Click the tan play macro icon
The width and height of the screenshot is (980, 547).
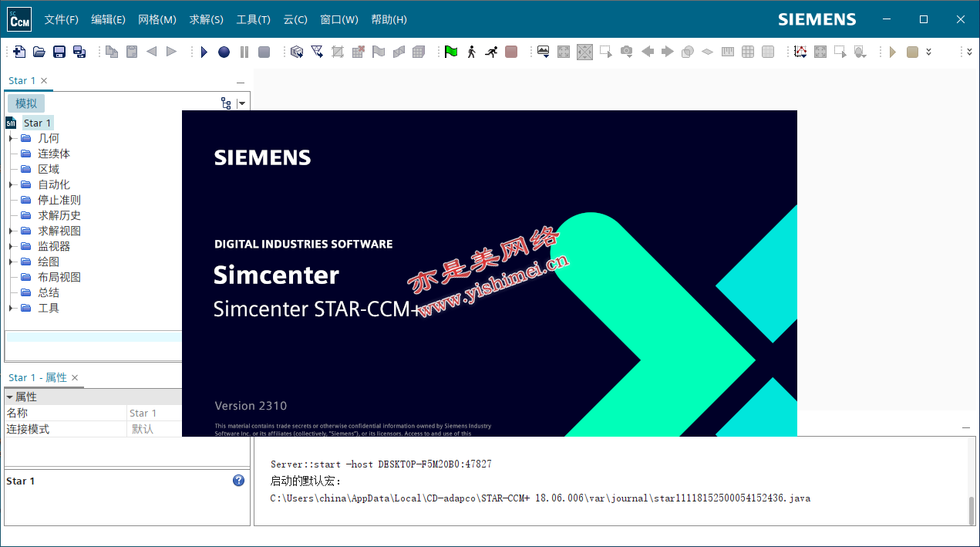(893, 52)
